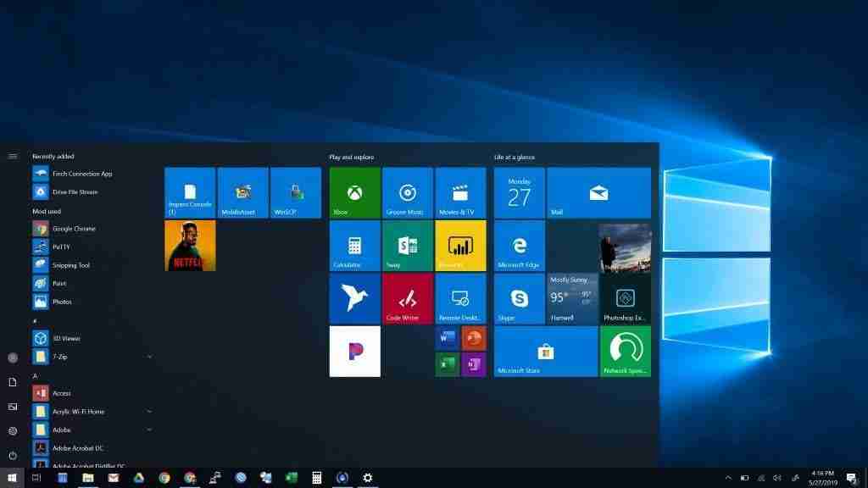
Task: Open Gmail icon on the taskbar
Action: [113, 478]
